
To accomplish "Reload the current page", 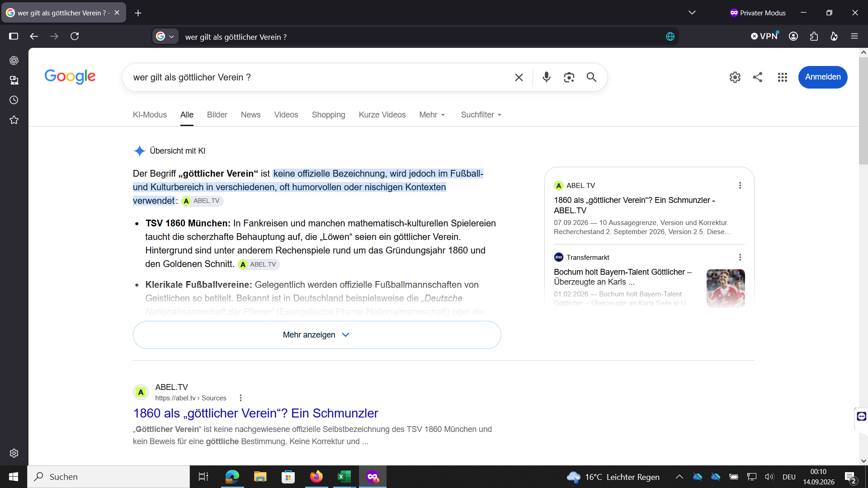I will (75, 36).
